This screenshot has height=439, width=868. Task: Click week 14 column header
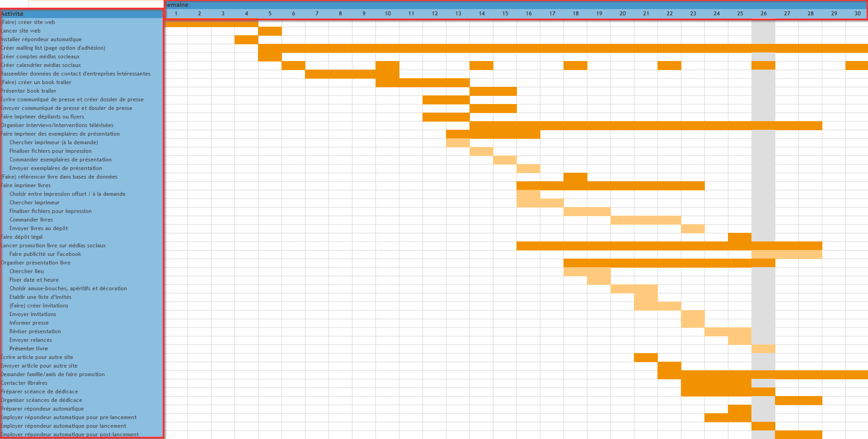click(x=482, y=14)
